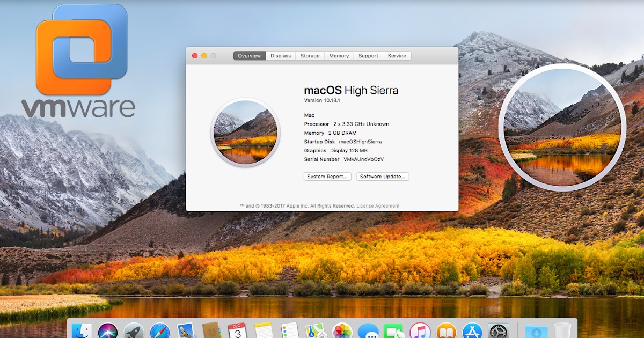Go to the Support tab
This screenshot has width=644, height=338.
[x=368, y=56]
